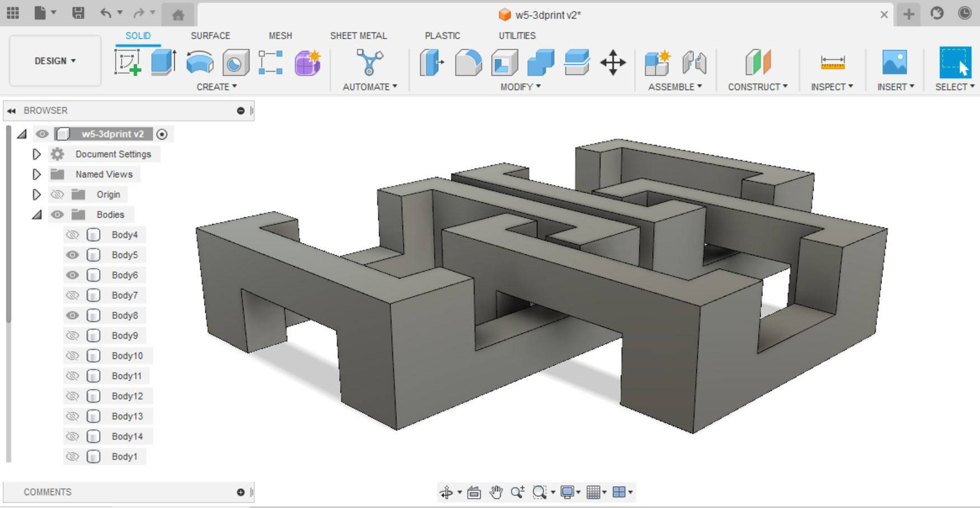This screenshot has width=980, height=508.
Task: Select the Shell tool
Action: 504,62
